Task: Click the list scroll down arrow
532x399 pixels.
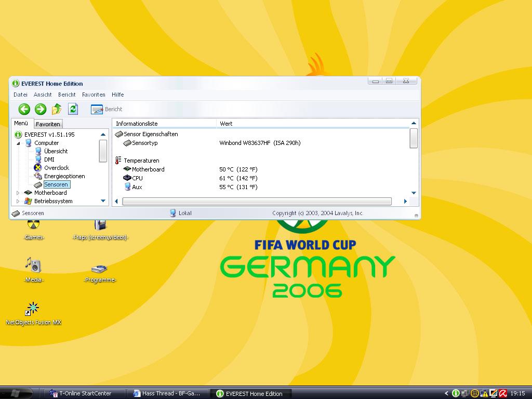Action: pyautogui.click(x=414, y=193)
